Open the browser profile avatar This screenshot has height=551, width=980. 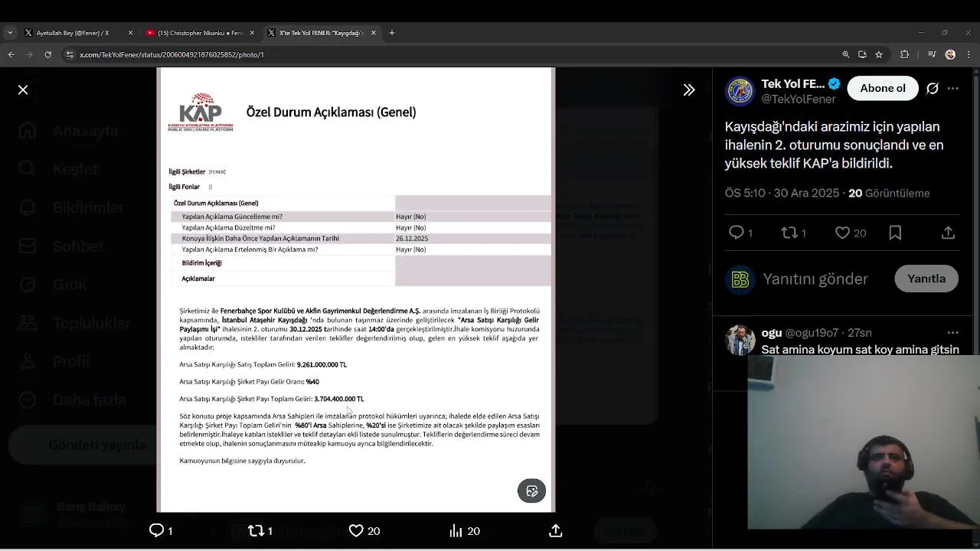point(950,54)
